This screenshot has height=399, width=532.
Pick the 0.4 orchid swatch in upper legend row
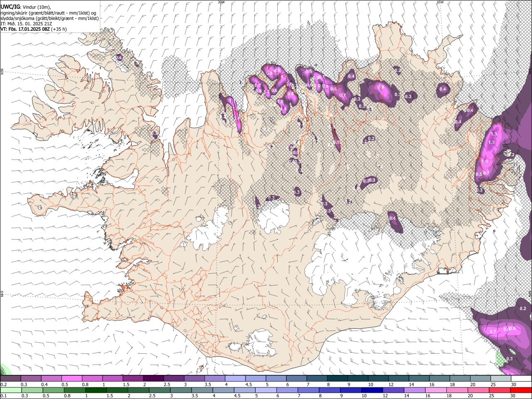pyautogui.click(x=51, y=379)
